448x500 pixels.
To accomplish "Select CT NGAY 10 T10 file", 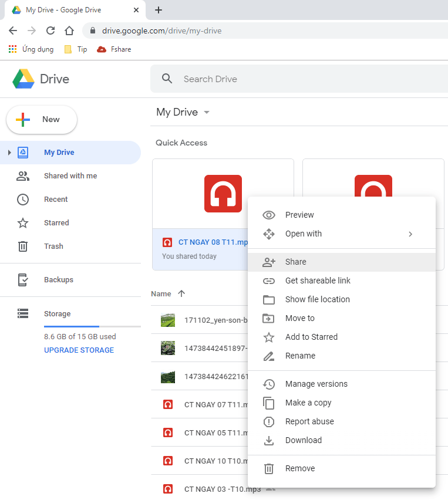I will (x=200, y=461).
